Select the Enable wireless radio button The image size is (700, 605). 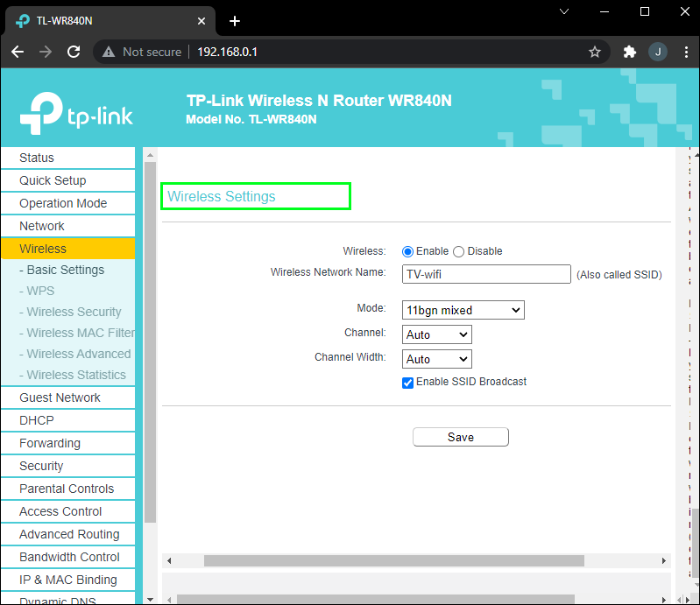[x=407, y=251]
